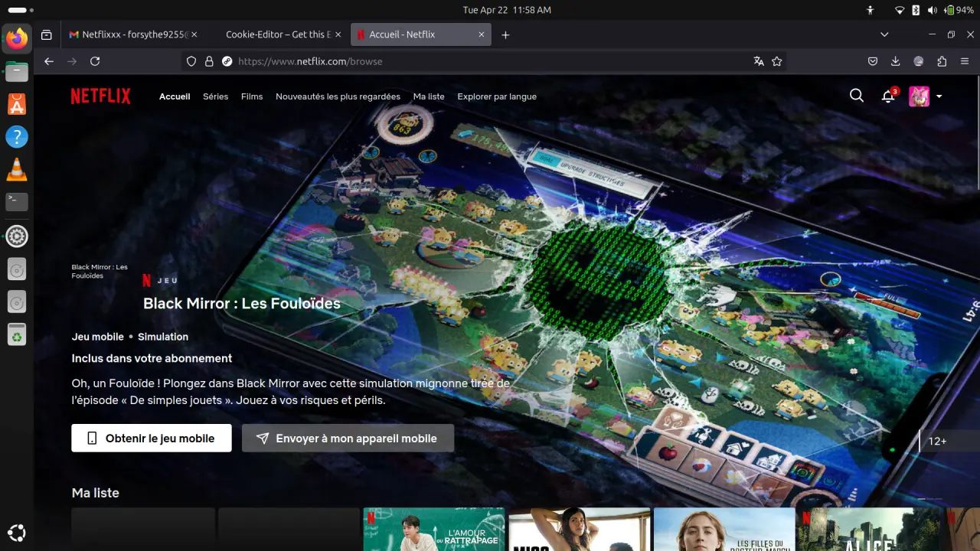Open Ubuntu Software in the dock

pos(17,104)
